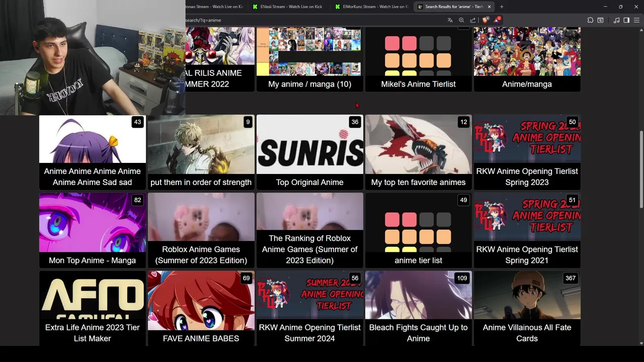This screenshot has width=644, height=362.
Task: Open RKW Anime Opening Tierlist Spring 2021
Action: tap(527, 230)
